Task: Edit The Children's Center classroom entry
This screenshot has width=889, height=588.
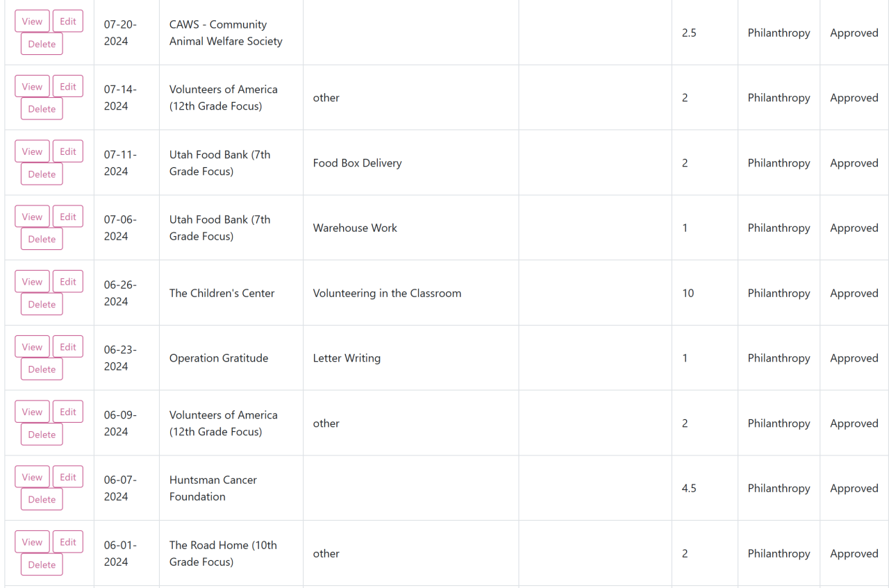Action: 68,282
